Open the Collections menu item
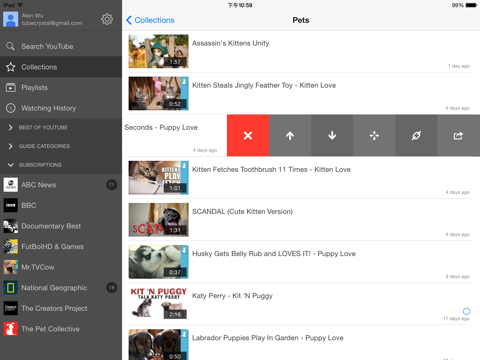Image resolution: width=480 pixels, height=360 pixels. click(x=61, y=67)
